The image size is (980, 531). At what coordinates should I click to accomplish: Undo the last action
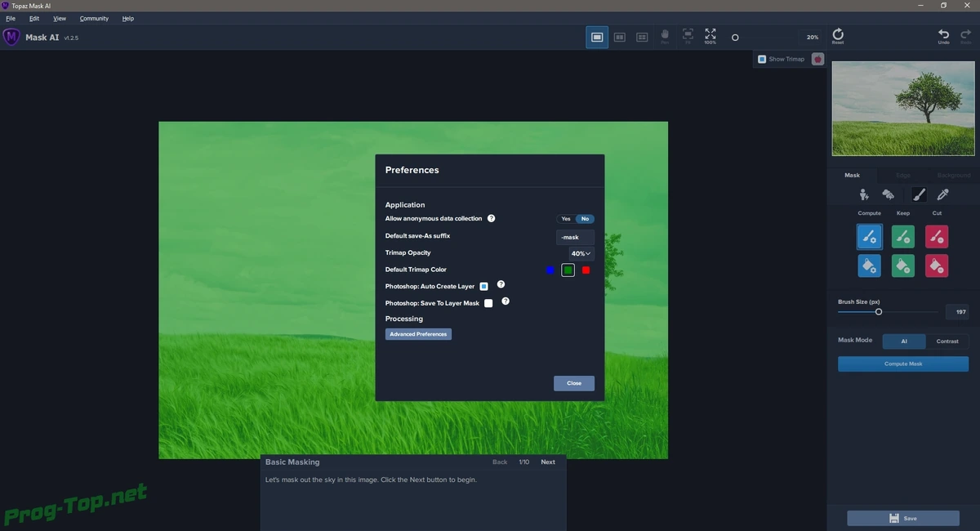[944, 36]
